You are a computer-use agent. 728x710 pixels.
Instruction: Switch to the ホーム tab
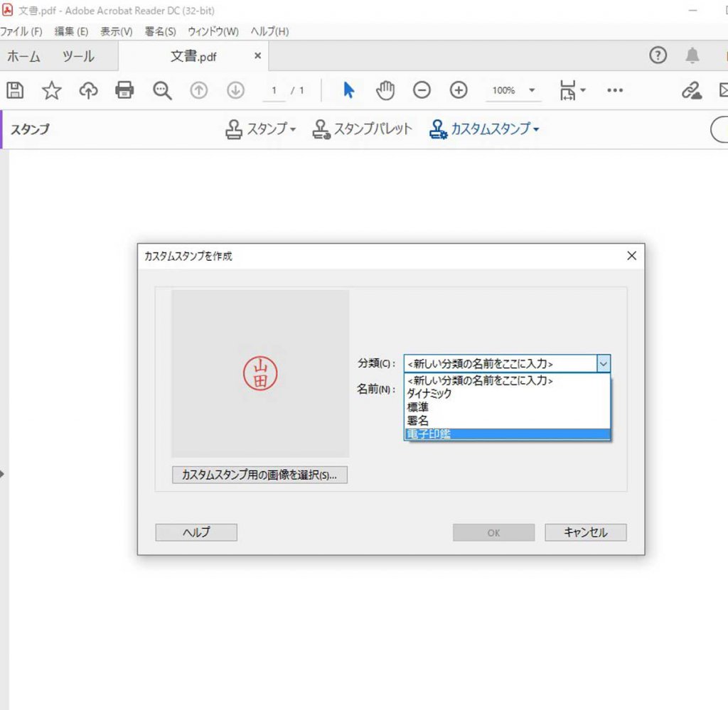click(x=23, y=57)
